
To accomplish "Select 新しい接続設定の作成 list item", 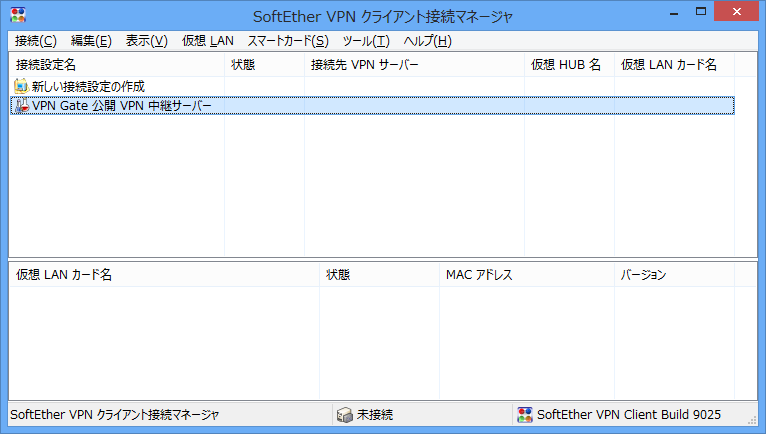I will pyautogui.click(x=95, y=87).
